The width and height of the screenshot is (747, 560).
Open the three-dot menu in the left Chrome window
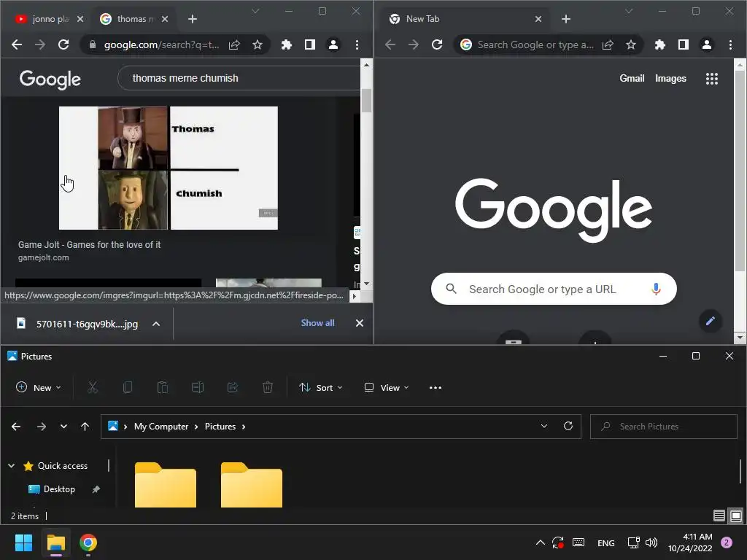tap(357, 44)
